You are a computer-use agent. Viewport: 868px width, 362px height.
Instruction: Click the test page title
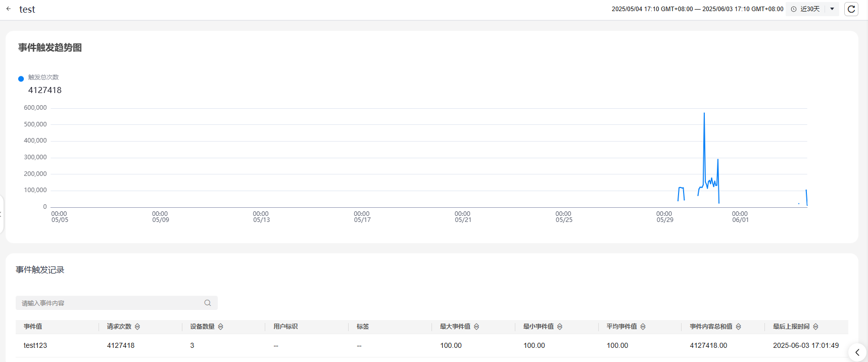pos(27,9)
